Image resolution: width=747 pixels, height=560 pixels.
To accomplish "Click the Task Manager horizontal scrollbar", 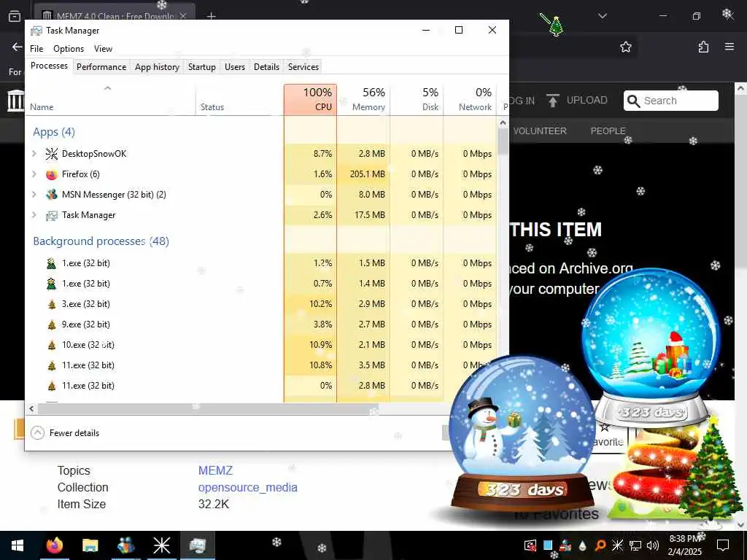I will [x=208, y=408].
